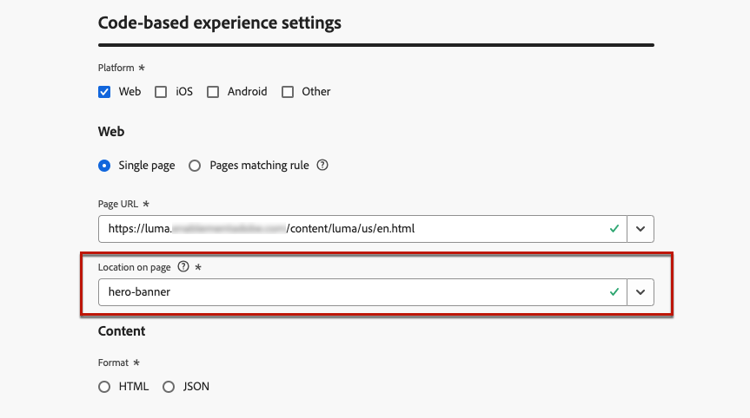Image resolution: width=750 pixels, height=418 pixels.
Task: Choose Pages matching rule radio option
Action: tap(195, 166)
